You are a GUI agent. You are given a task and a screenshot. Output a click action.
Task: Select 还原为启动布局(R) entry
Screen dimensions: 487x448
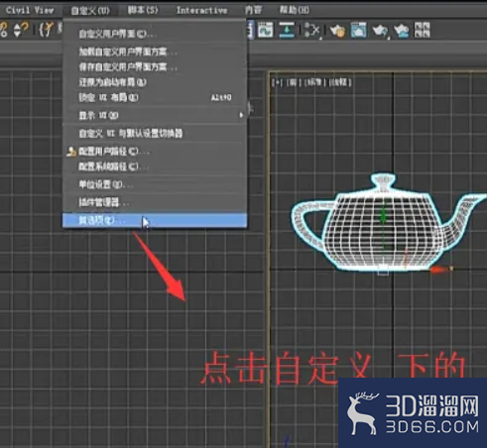point(155,82)
